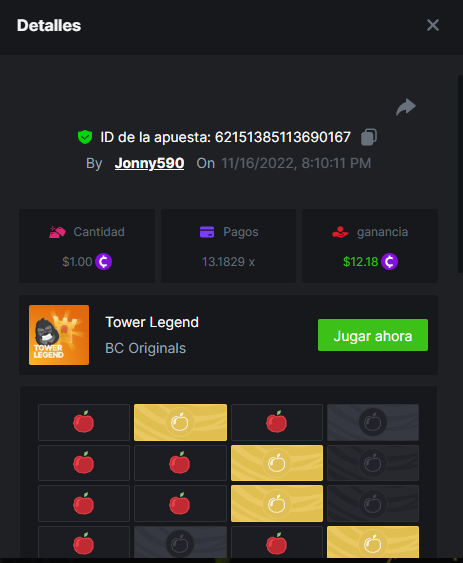Click the share arrow icon
This screenshot has height=563, width=463.
(406, 107)
